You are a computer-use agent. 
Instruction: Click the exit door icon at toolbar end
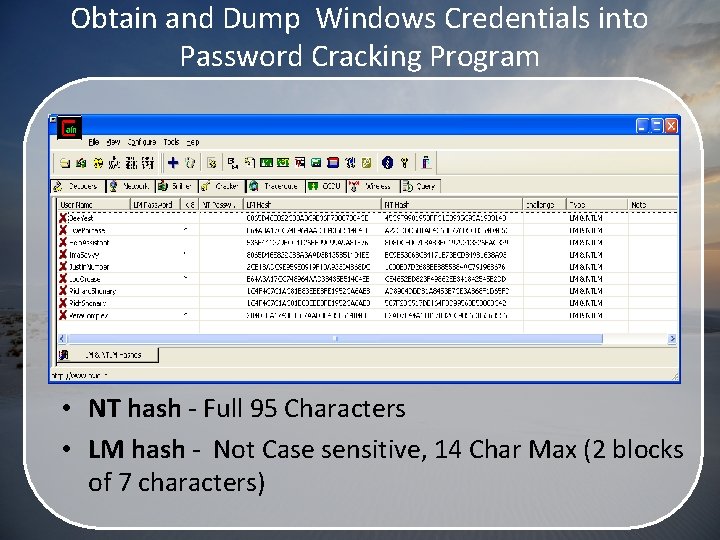(x=426, y=163)
